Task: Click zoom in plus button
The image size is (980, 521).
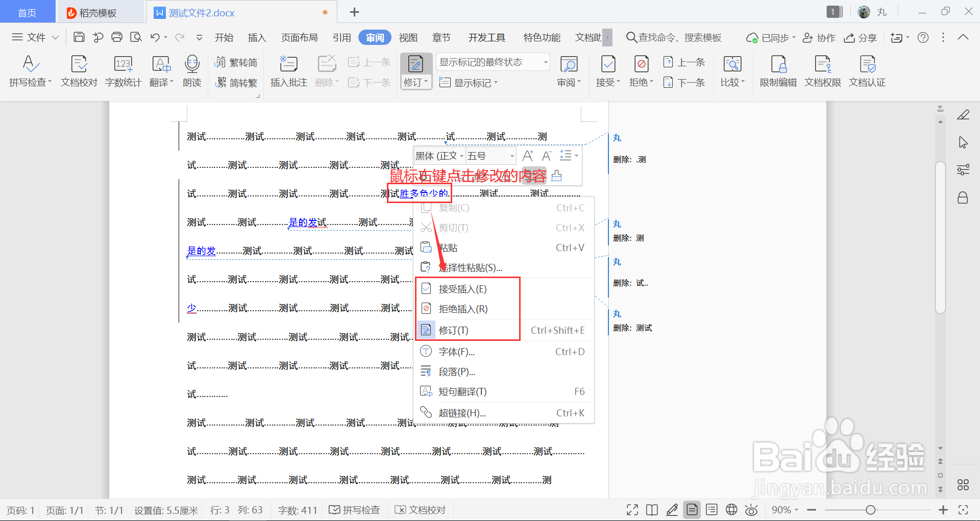Action: 943,509
